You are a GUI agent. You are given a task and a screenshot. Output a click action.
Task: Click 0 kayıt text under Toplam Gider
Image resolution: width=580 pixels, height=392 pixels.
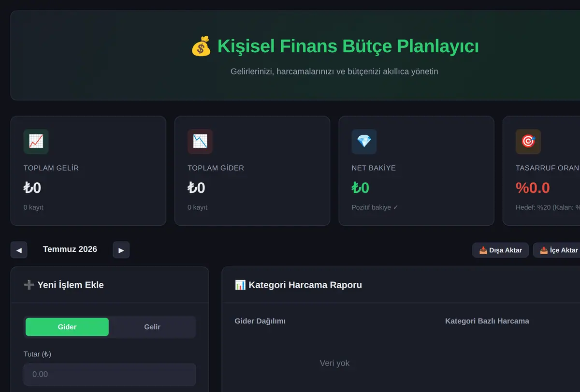[x=198, y=207]
